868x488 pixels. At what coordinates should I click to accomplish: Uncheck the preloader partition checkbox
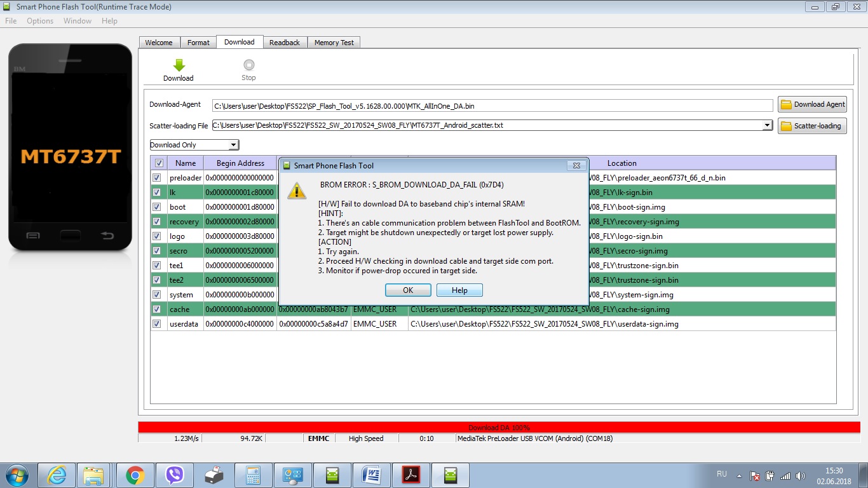(x=157, y=178)
